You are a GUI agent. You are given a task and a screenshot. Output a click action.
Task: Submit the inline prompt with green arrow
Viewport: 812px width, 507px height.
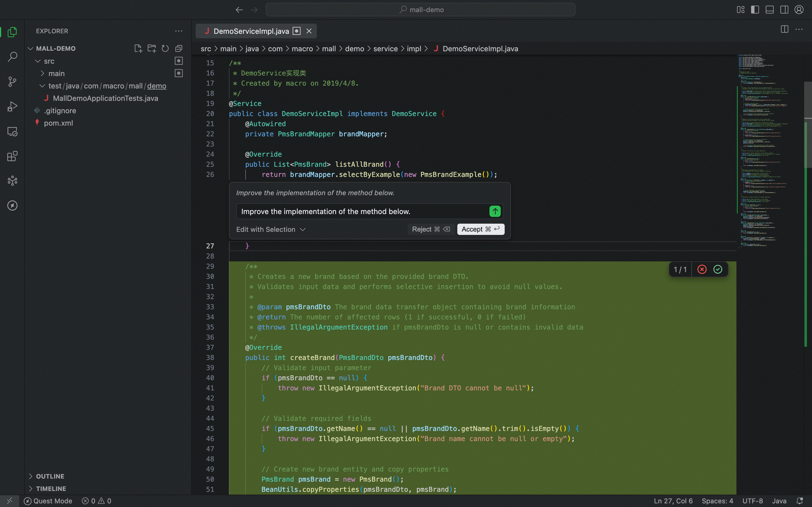tap(495, 211)
